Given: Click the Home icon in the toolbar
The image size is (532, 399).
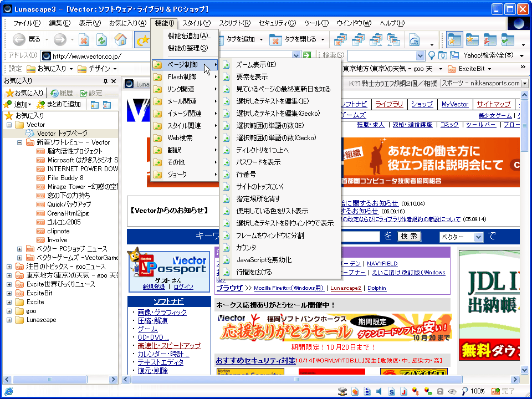Looking at the screenshot, I should 120,40.
